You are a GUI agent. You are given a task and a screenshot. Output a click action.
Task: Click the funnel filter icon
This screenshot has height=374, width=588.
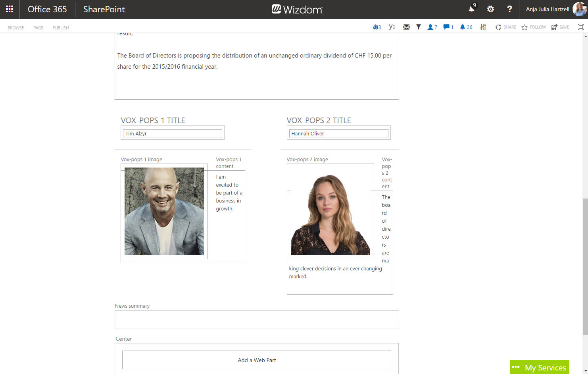click(418, 27)
